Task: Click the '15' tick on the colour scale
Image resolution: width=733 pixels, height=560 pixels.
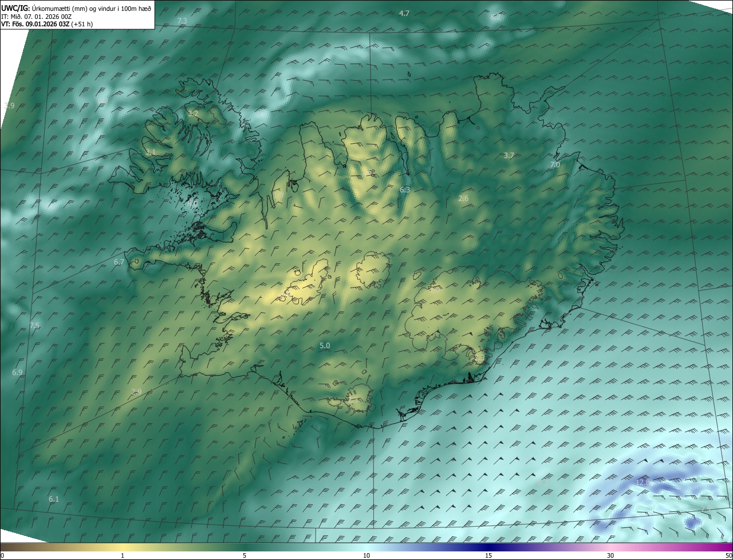Action: (x=488, y=556)
